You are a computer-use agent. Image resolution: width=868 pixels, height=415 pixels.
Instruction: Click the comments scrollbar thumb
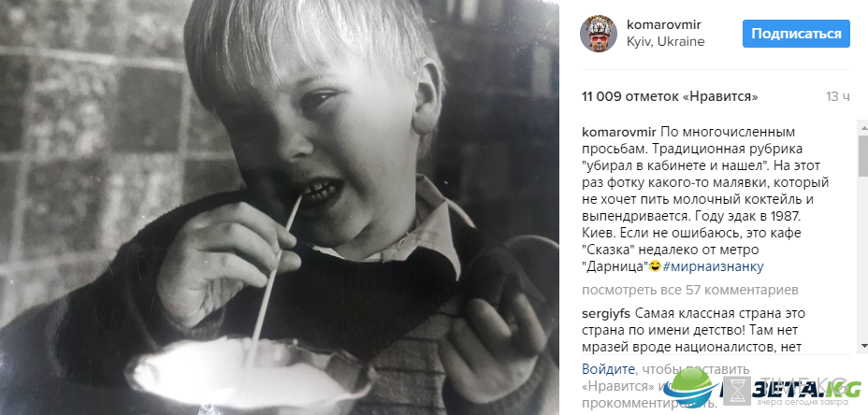point(863,154)
